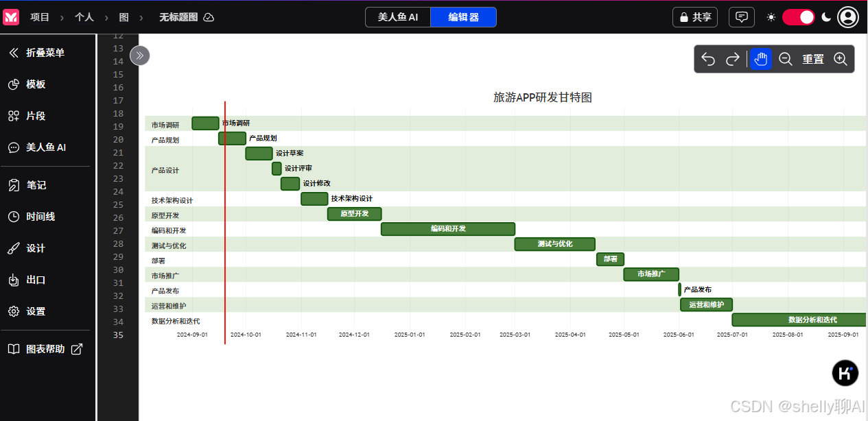Open the 项目 breadcrumb

click(x=40, y=17)
